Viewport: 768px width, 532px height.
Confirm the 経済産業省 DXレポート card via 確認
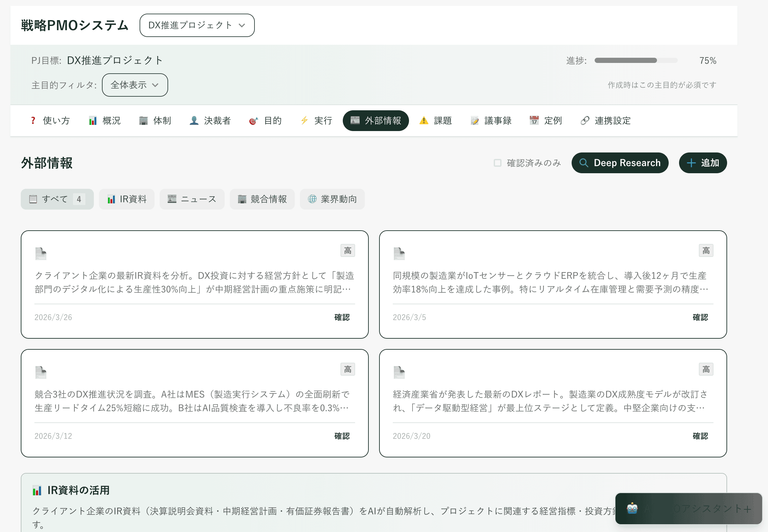pos(700,436)
